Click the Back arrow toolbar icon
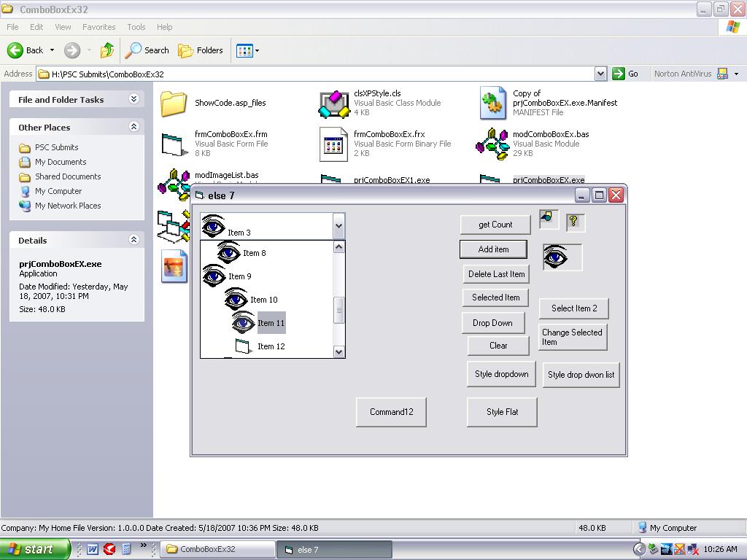This screenshot has width=747, height=560. (x=16, y=50)
